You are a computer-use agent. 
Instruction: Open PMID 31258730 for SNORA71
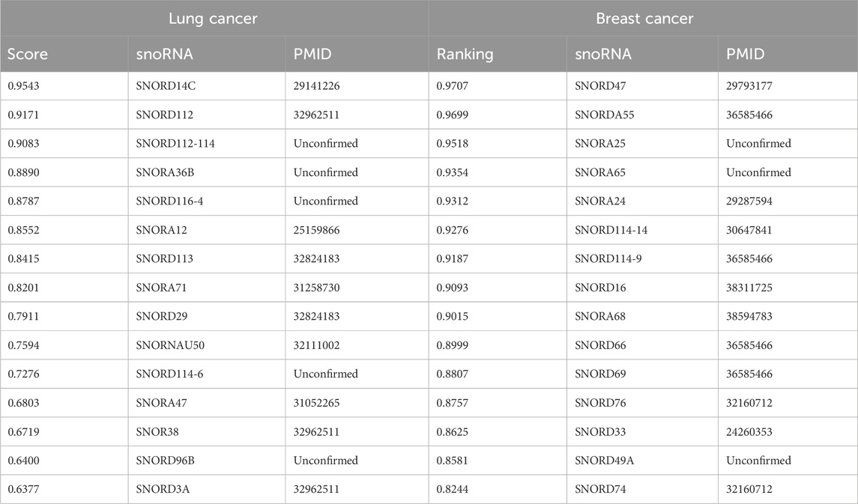317,288
